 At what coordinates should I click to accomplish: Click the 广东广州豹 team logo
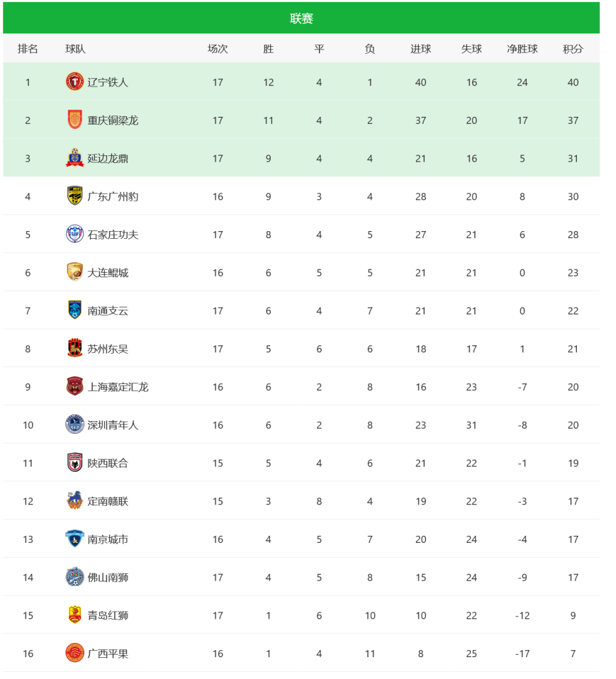coord(74,196)
